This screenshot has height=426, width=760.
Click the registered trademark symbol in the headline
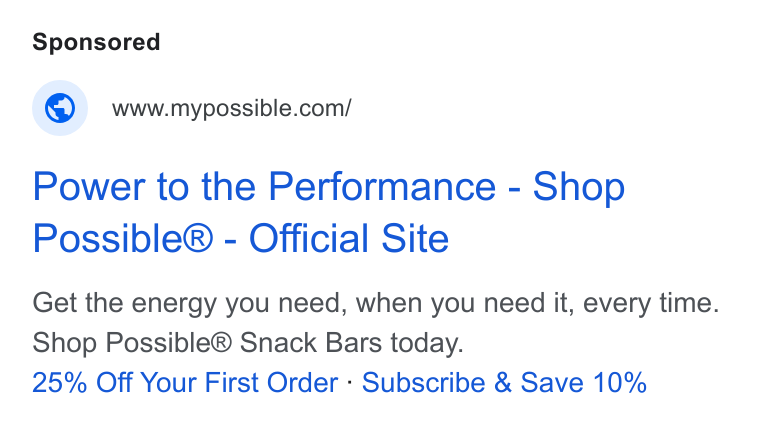click(x=196, y=238)
